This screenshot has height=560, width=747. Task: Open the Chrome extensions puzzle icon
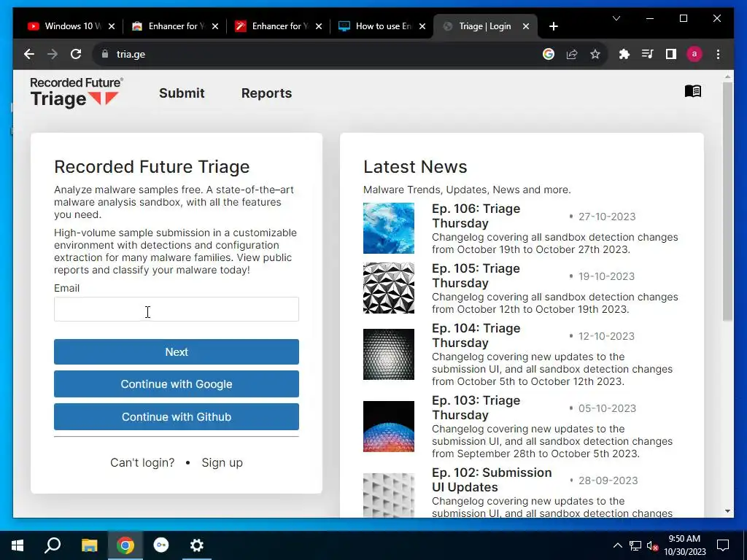point(624,54)
